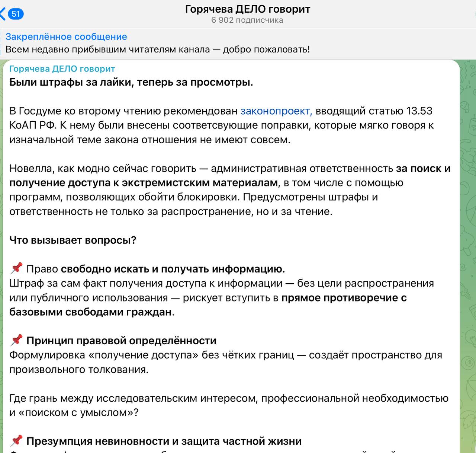
Task: Click bold text 'прямое противоречие с'
Action: (x=344, y=298)
